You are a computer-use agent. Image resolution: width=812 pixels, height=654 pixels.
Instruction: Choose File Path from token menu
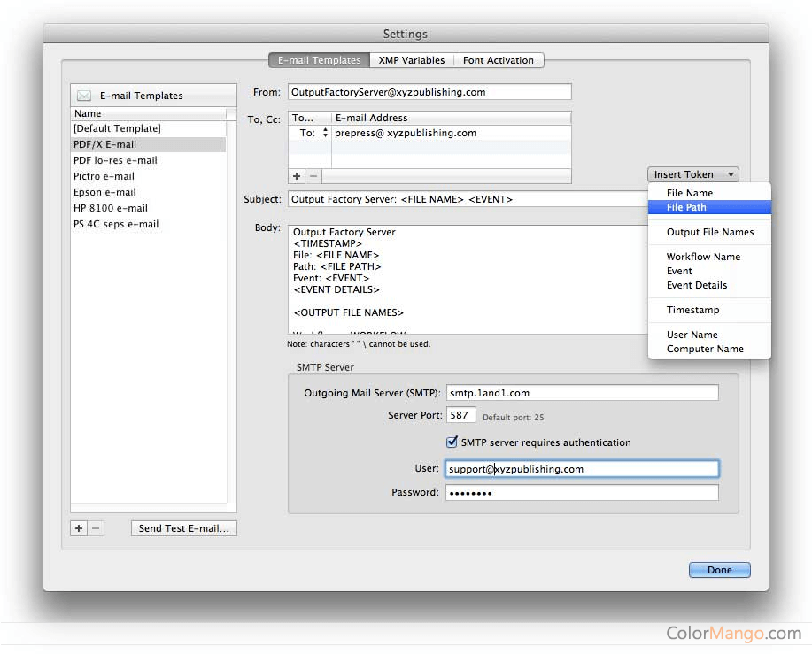[x=686, y=207]
